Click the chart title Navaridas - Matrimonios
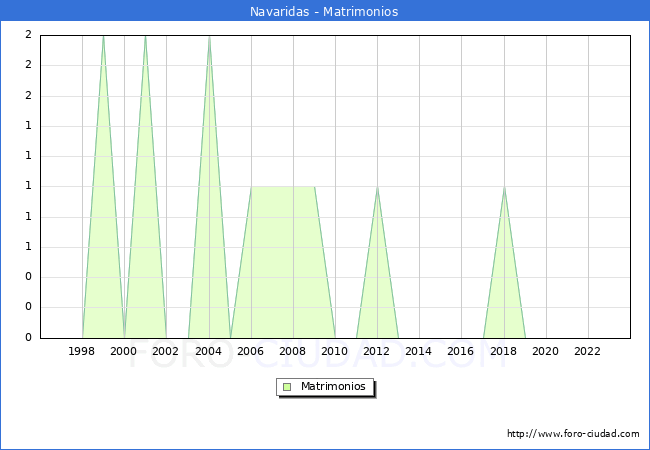This screenshot has width=650, height=450. point(325,12)
